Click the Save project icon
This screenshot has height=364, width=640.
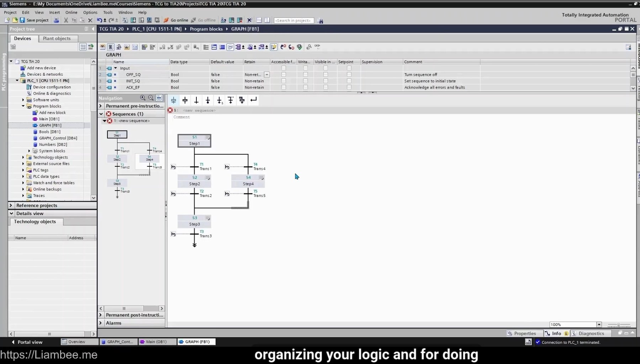click(x=22, y=20)
